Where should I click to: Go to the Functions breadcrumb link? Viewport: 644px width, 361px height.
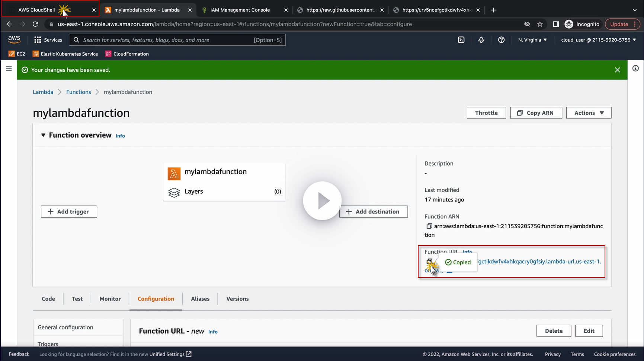[x=79, y=92]
